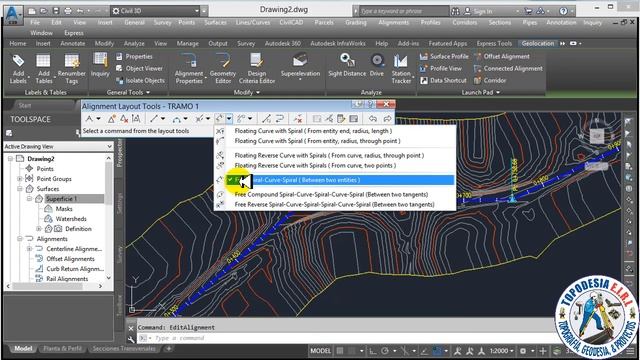Click the Pick Sub-entity icon

click(329, 119)
